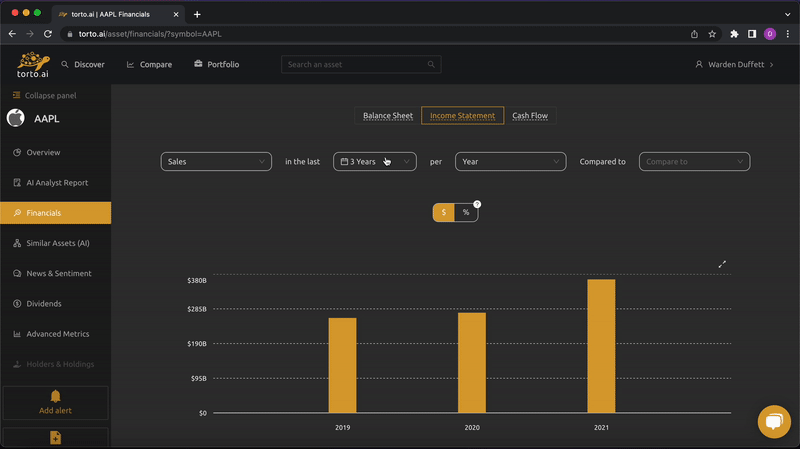Select the Income Statement tab

click(x=462, y=115)
